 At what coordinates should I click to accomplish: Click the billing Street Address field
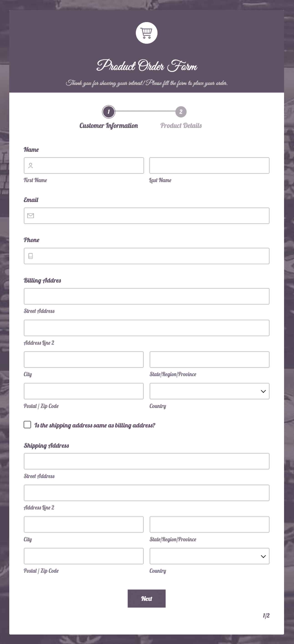[x=146, y=296]
